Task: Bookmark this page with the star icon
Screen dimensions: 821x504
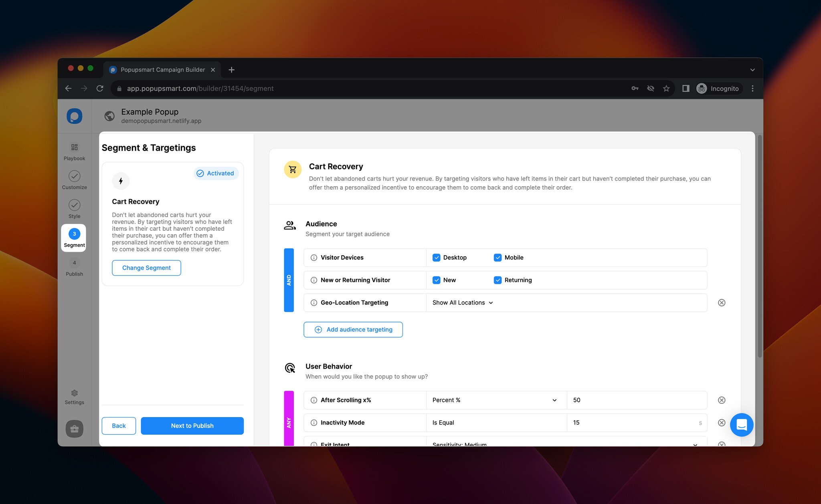Action: pyautogui.click(x=666, y=89)
